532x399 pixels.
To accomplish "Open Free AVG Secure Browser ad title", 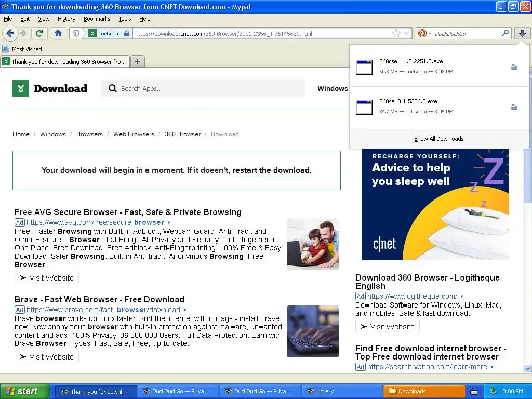I will click(x=128, y=212).
